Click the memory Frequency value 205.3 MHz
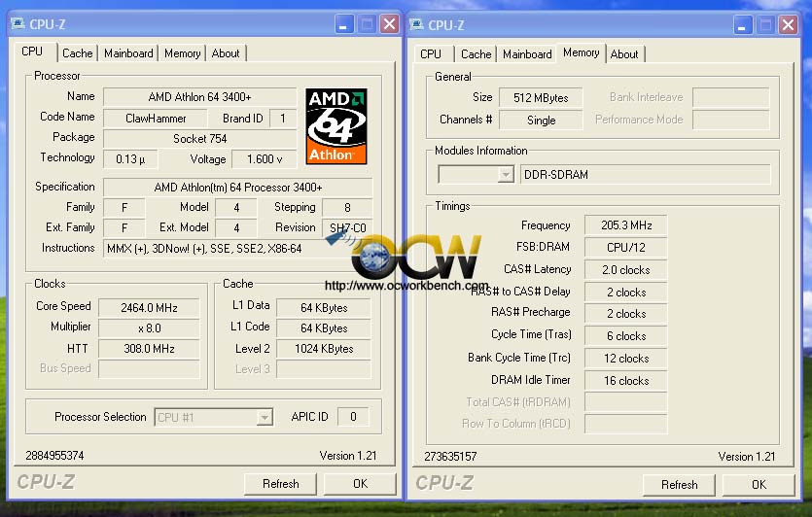The width and height of the screenshot is (812, 517). click(626, 225)
